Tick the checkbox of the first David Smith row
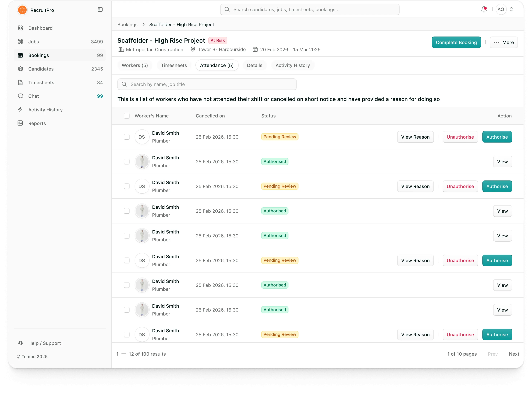Screen dimensions: 532x393 pos(127,137)
